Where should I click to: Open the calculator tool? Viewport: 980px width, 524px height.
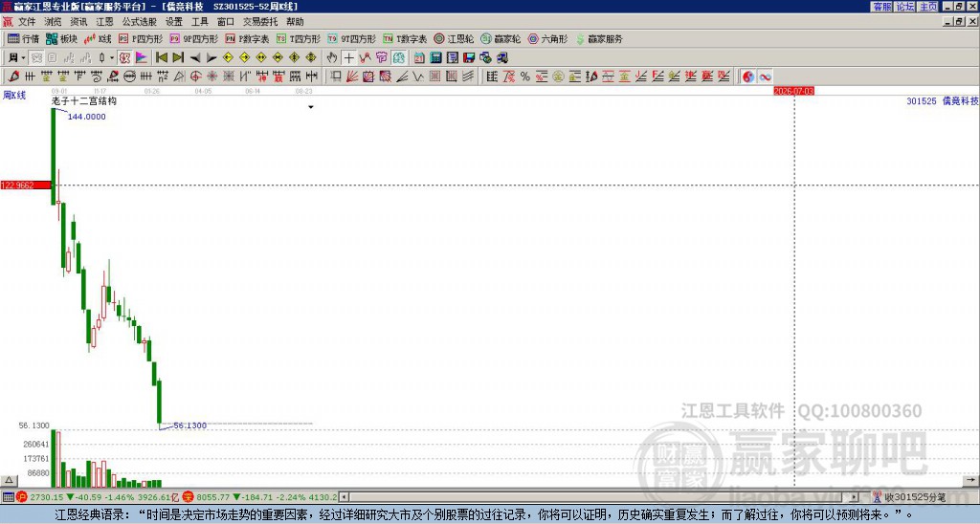coord(435,58)
